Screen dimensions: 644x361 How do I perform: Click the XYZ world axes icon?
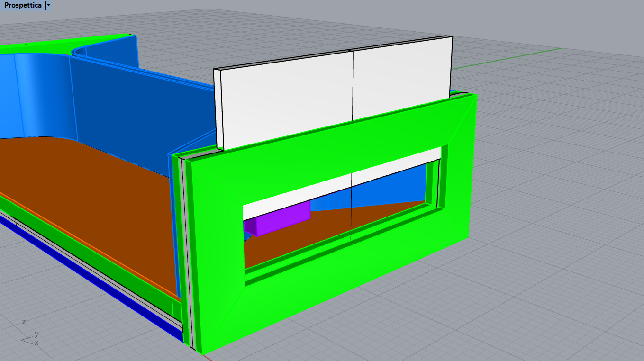tap(30, 332)
